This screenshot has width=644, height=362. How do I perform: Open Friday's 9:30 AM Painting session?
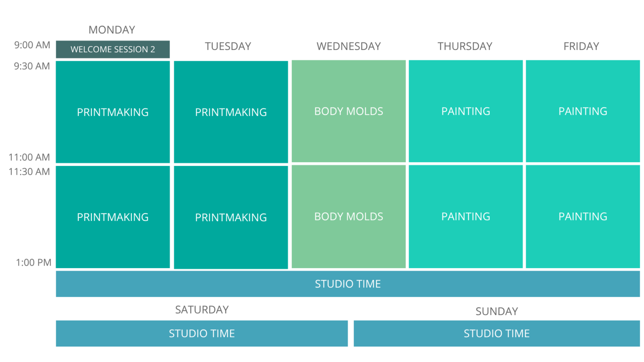tap(583, 111)
